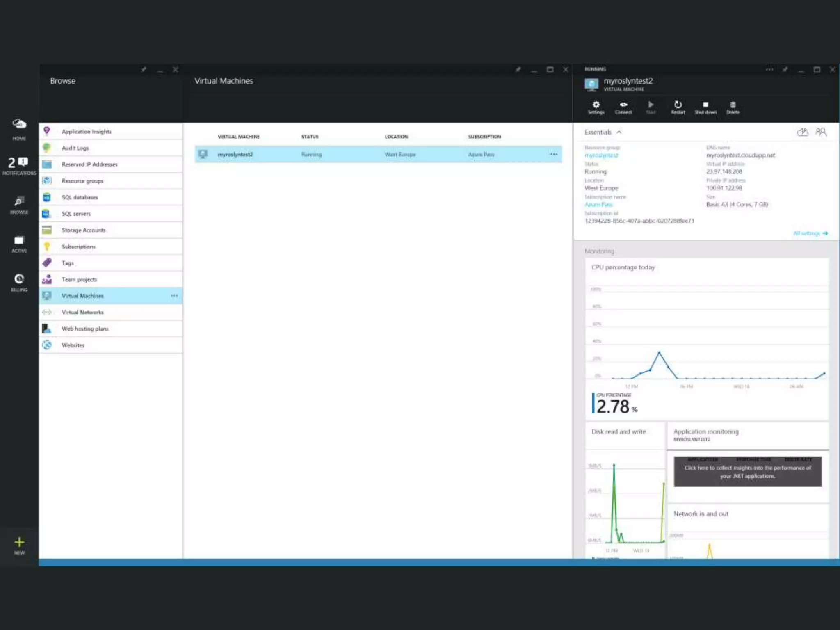The image size is (840, 630).
Task: Open All settings link
Action: pos(810,233)
